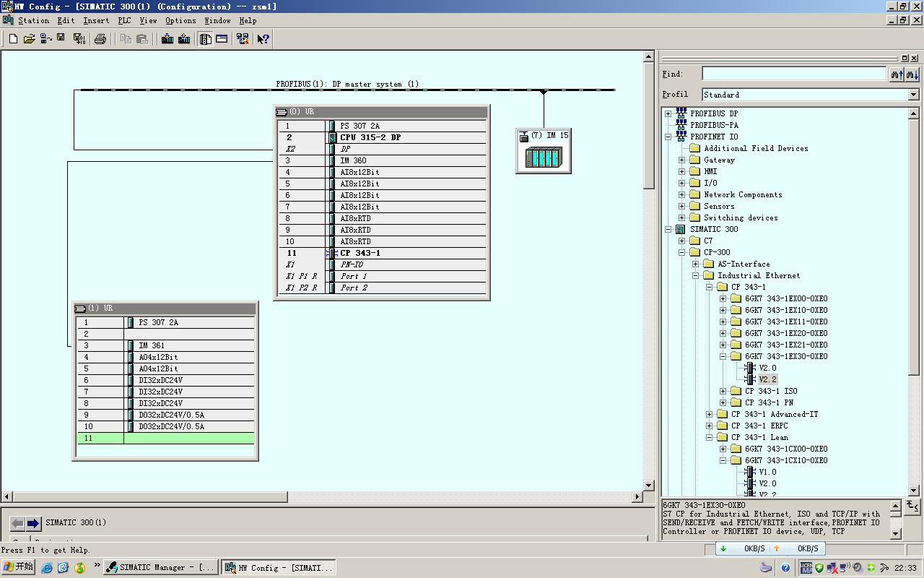This screenshot has height=578, width=924.
Task: Toggle the hardware Catalog panel button
Action: [206, 39]
